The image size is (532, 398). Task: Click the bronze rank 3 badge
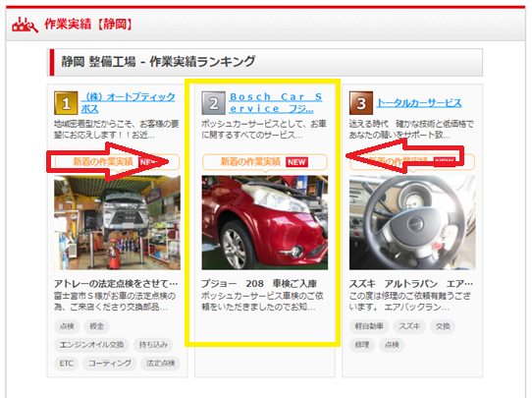pyautogui.click(x=361, y=103)
